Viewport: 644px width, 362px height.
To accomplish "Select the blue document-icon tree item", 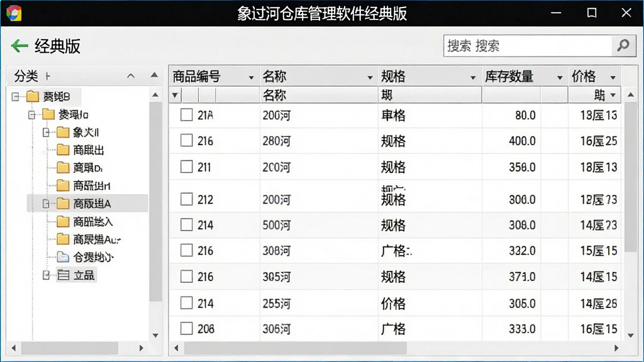I will 85,257.
